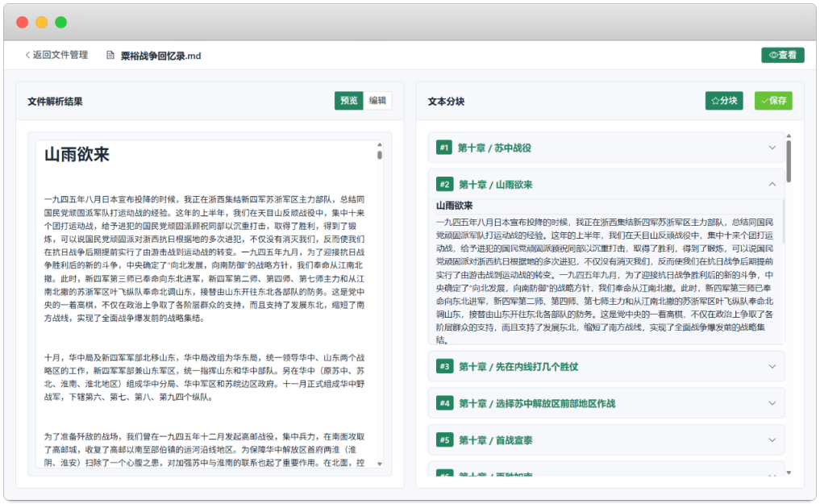Switch to 编辑 mode
Screen dimensions: 820x504
[377, 100]
